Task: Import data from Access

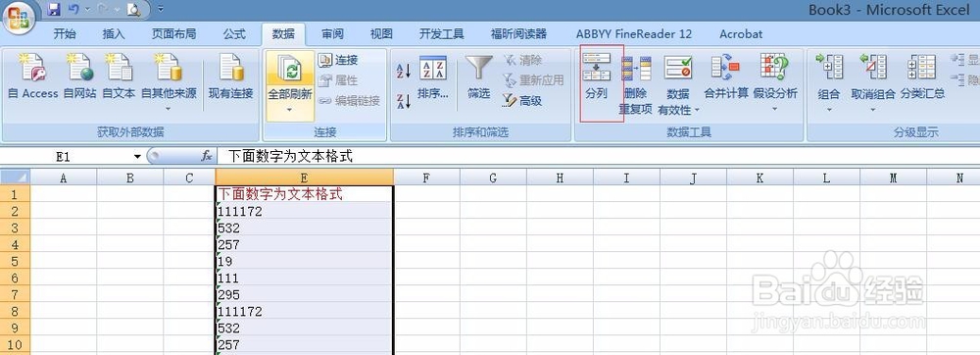Action: click(33, 76)
